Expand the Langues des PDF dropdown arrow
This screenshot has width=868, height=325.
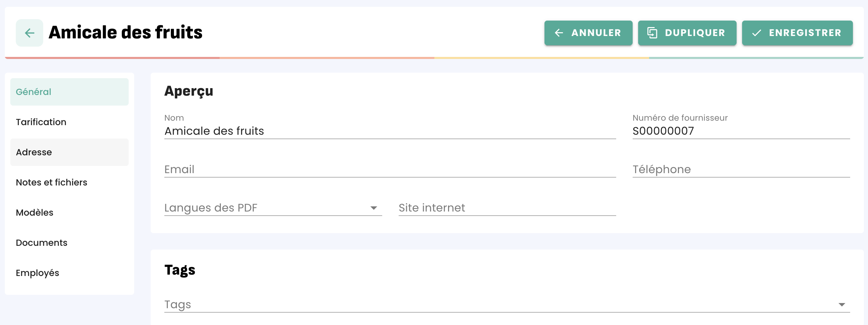pyautogui.click(x=374, y=208)
